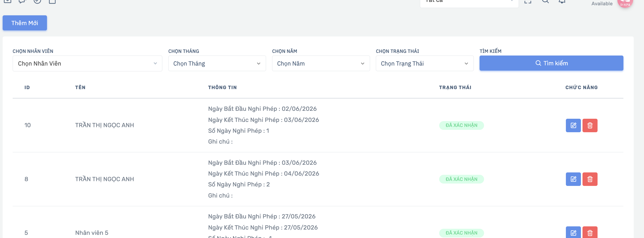Open the Chọn Năm dropdown
Screen dimensions: 644x238
[321, 63]
